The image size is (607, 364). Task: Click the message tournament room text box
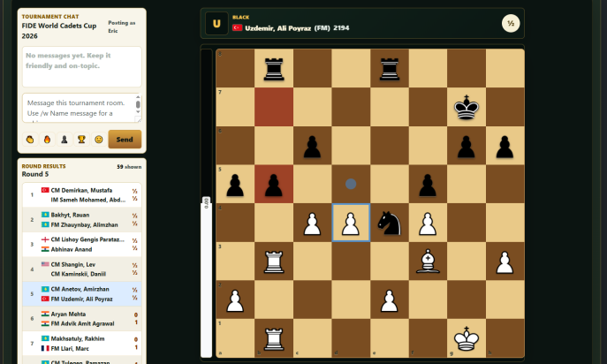[x=79, y=108]
